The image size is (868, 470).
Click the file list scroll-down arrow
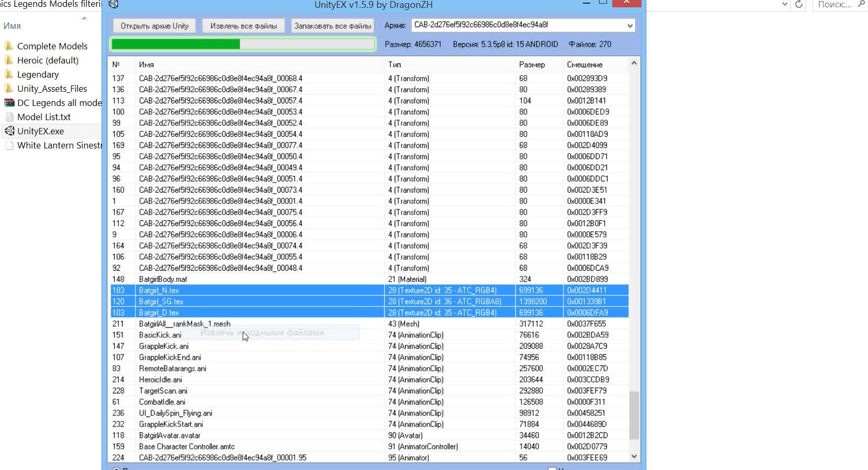point(634,456)
